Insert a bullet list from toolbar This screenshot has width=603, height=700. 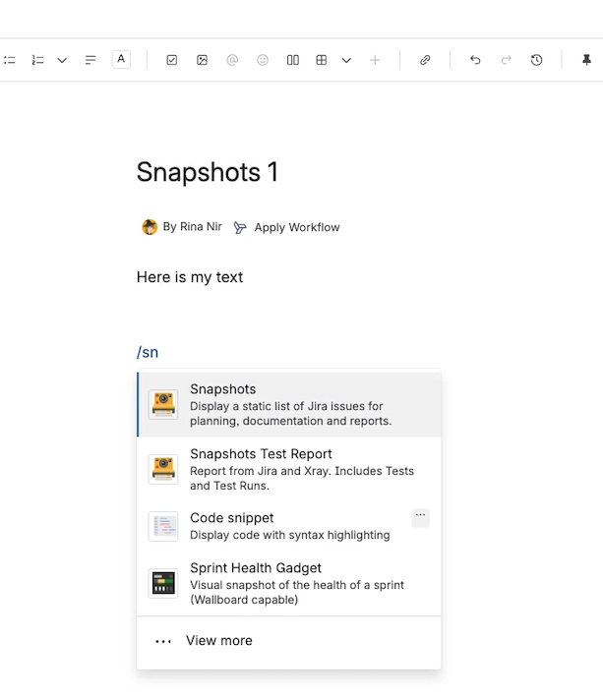pyautogui.click(x=10, y=60)
